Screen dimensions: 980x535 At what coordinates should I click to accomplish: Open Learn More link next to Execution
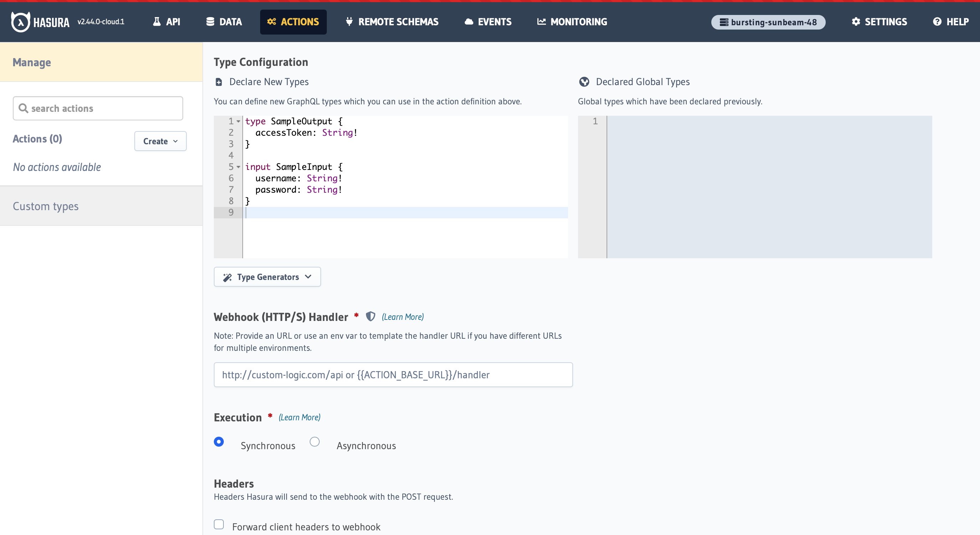click(x=299, y=417)
